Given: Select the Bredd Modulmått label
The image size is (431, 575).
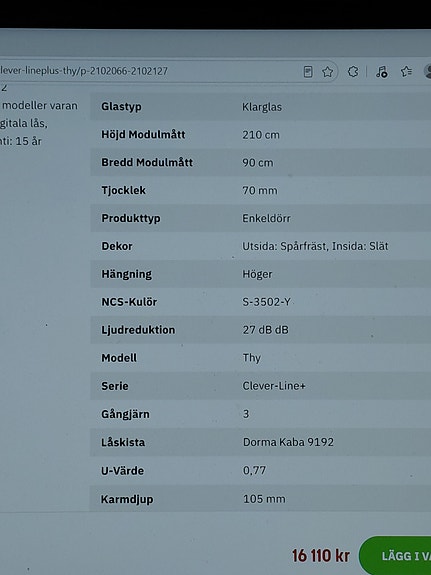Looking at the screenshot, I should click(147, 162).
